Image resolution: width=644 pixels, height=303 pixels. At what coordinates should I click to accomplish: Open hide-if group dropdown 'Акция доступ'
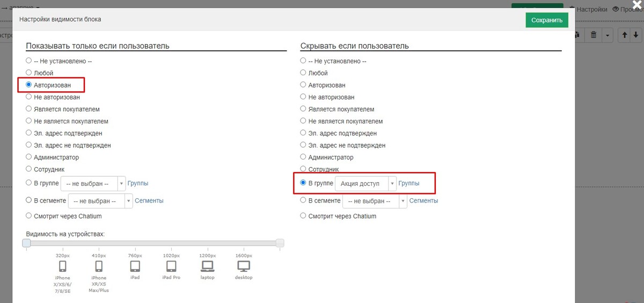pos(366,184)
